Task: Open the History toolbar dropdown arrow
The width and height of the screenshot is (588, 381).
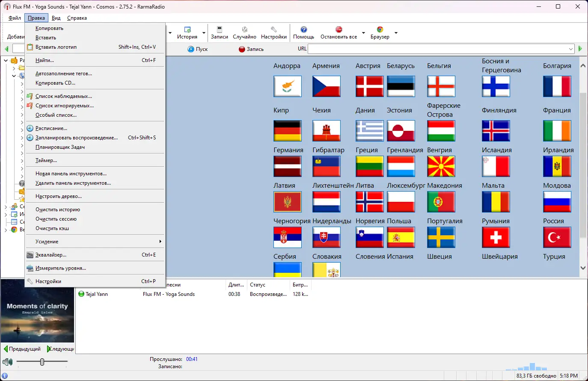Action: coord(204,33)
